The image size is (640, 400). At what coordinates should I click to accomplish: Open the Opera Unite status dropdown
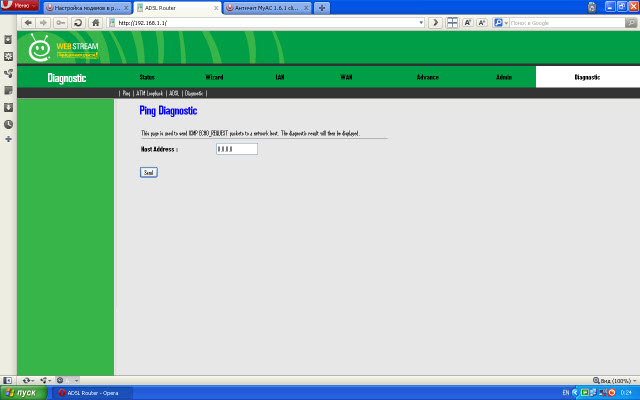pyautogui.click(x=45, y=380)
